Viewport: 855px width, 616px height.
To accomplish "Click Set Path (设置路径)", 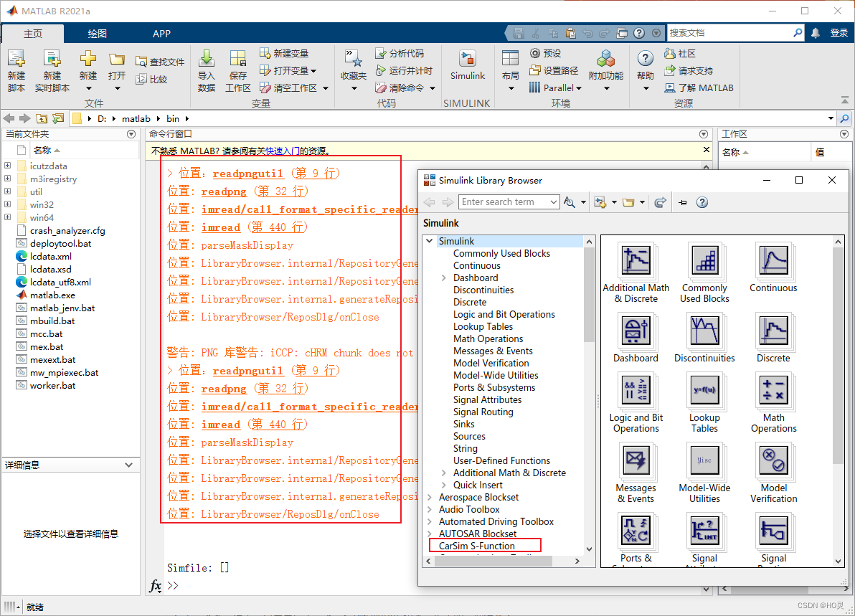I will click(554, 71).
